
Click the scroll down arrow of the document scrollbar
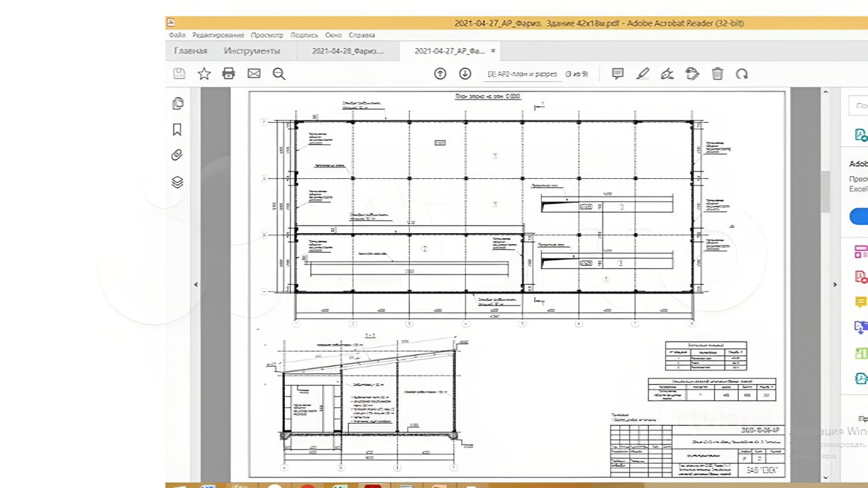point(825,477)
